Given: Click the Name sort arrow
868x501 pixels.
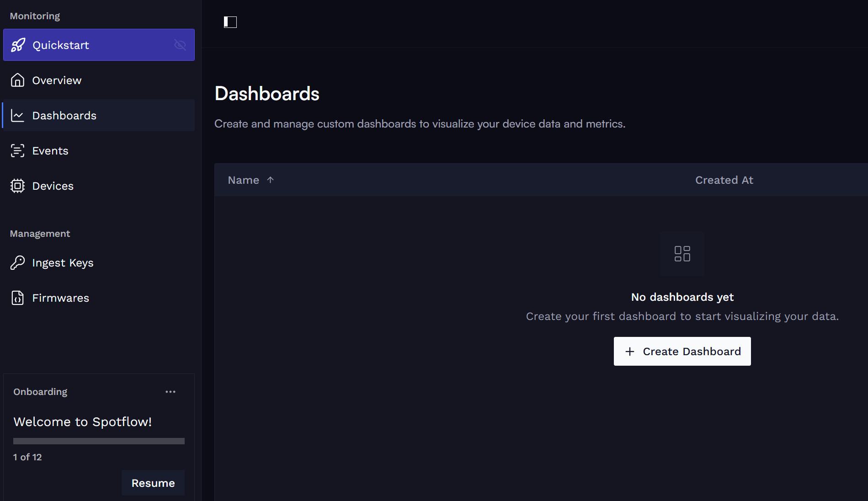Looking at the screenshot, I should click(x=270, y=180).
